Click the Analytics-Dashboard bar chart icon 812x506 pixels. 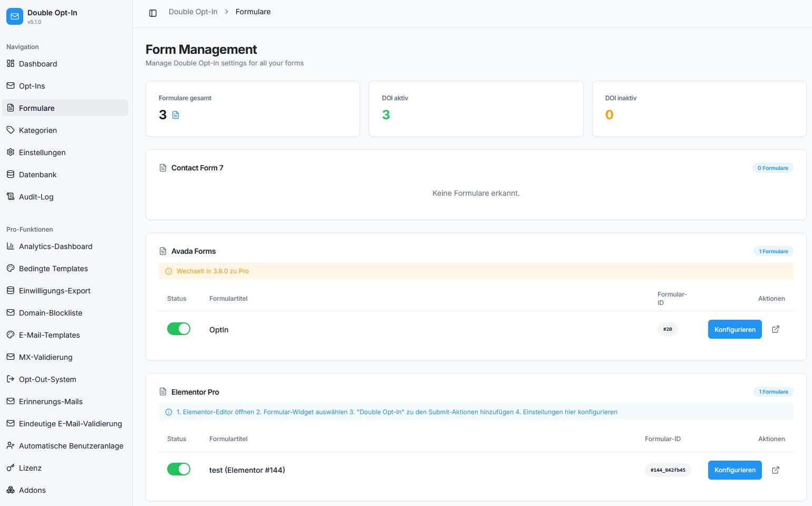pyautogui.click(x=11, y=246)
